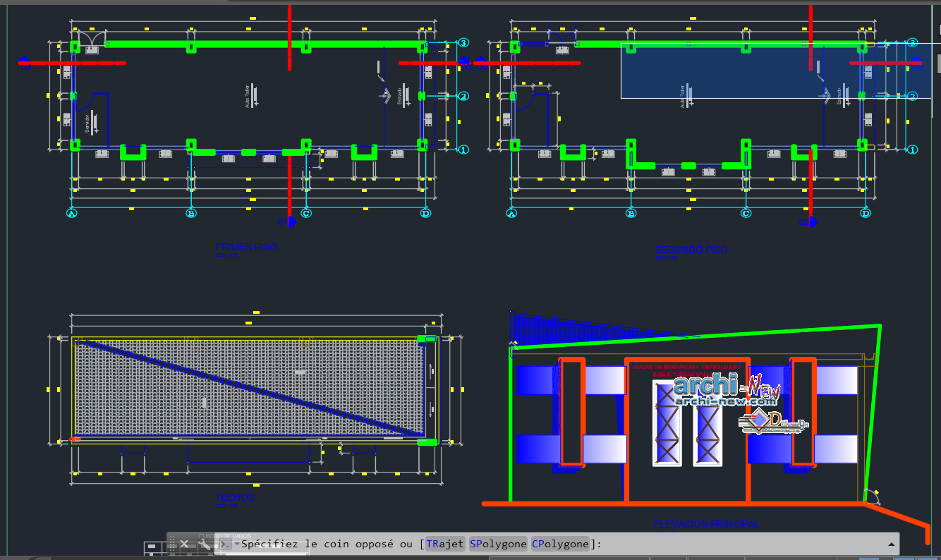Click the PRIMER PISO title text
Viewport: 941px width, 560px height.
[245, 248]
